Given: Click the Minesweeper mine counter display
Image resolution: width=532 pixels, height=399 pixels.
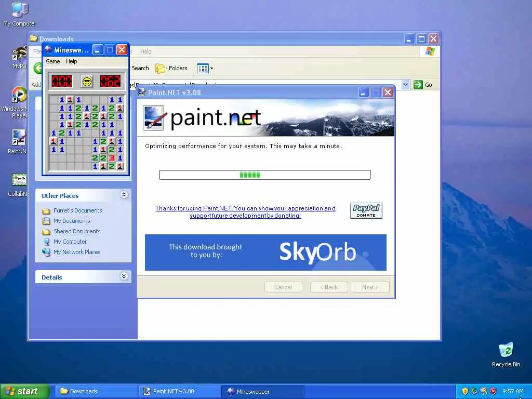Looking at the screenshot, I should [62, 82].
